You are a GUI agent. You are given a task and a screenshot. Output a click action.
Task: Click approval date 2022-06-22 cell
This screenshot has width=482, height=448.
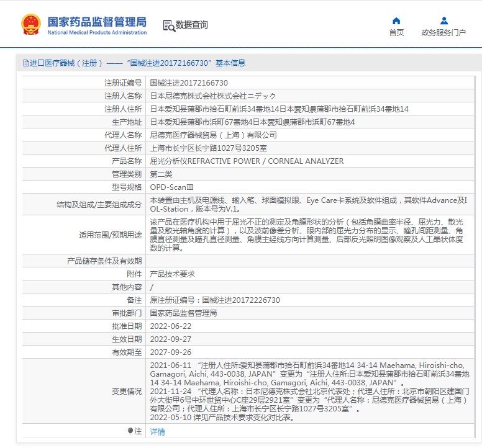[171, 326]
